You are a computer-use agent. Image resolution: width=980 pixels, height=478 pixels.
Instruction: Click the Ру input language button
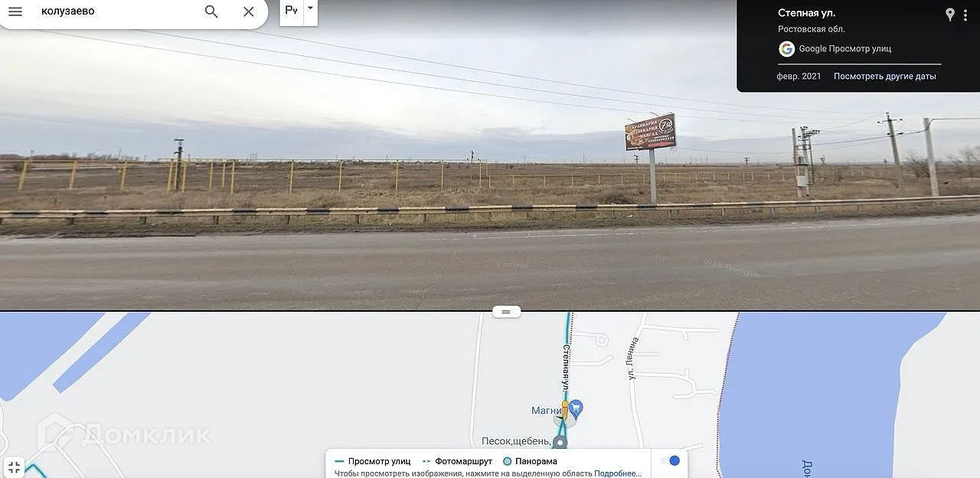pyautogui.click(x=292, y=10)
